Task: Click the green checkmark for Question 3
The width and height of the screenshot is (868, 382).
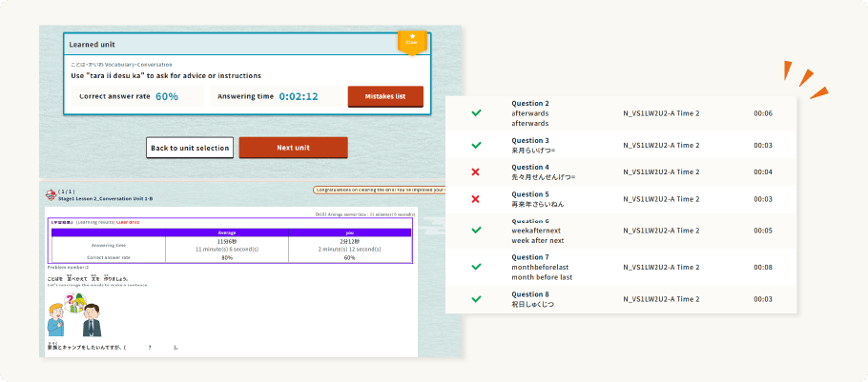Action: (x=475, y=146)
